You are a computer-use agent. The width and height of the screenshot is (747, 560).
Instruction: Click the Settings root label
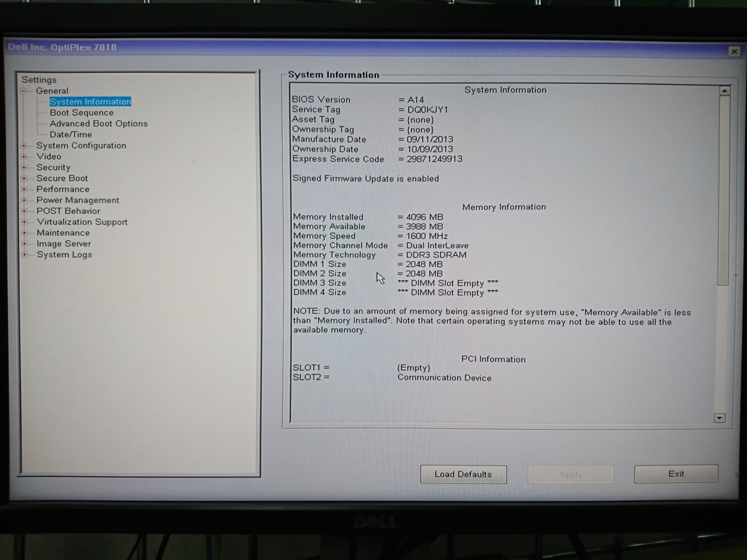coord(39,80)
